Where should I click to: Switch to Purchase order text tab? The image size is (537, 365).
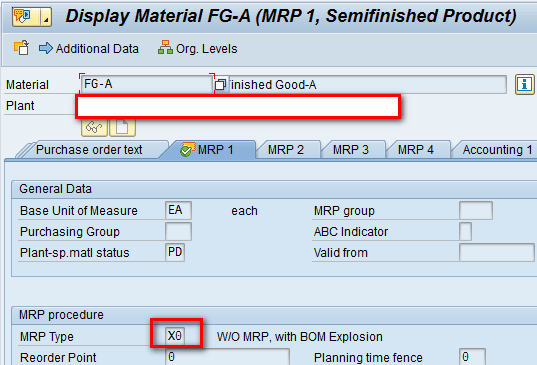coord(89,150)
